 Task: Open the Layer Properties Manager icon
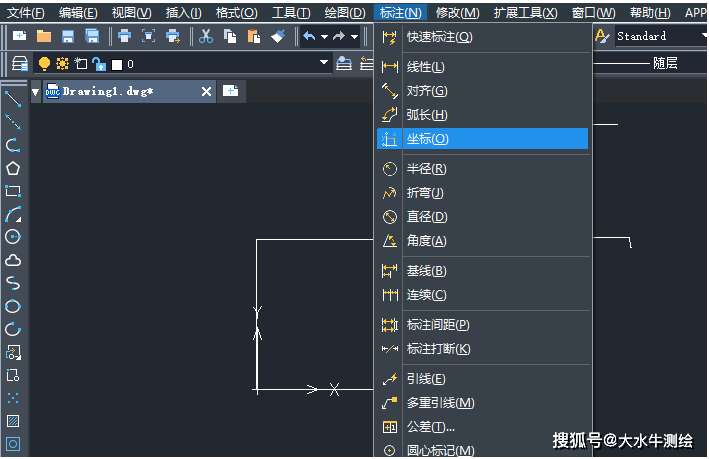(x=20, y=64)
